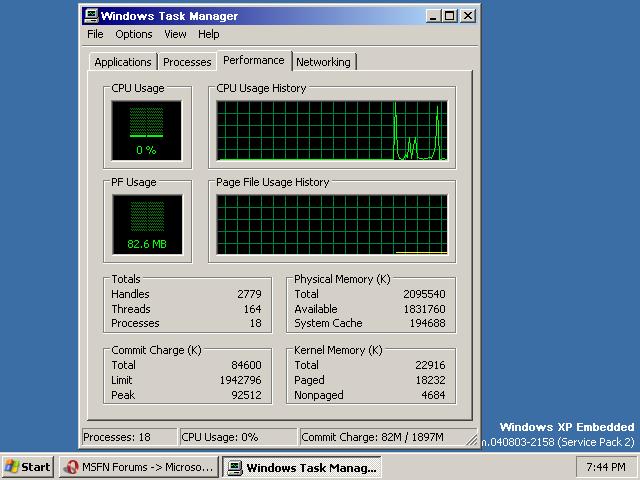Viewport: 640px width, 480px height.
Task: Click the Commit Charge Peak value 92512
Action: click(246, 395)
